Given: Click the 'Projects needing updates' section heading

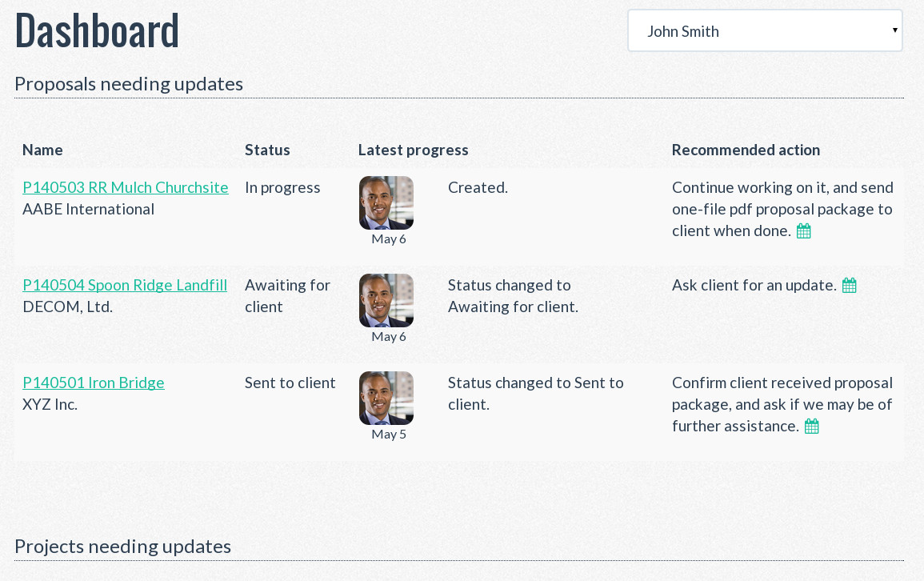Looking at the screenshot, I should point(123,547).
